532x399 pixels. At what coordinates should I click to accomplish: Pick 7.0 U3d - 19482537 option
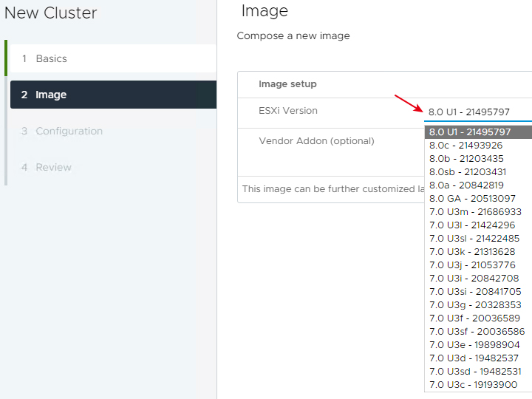(478, 358)
